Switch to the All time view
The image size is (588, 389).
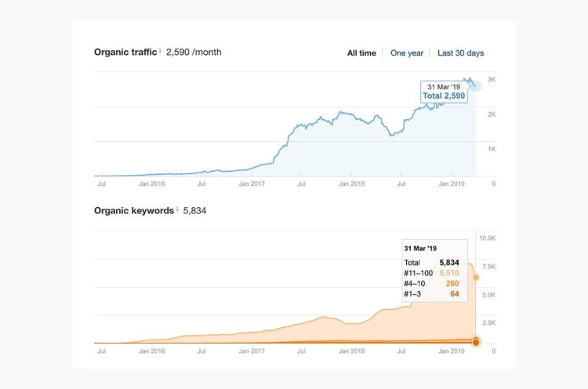point(361,53)
